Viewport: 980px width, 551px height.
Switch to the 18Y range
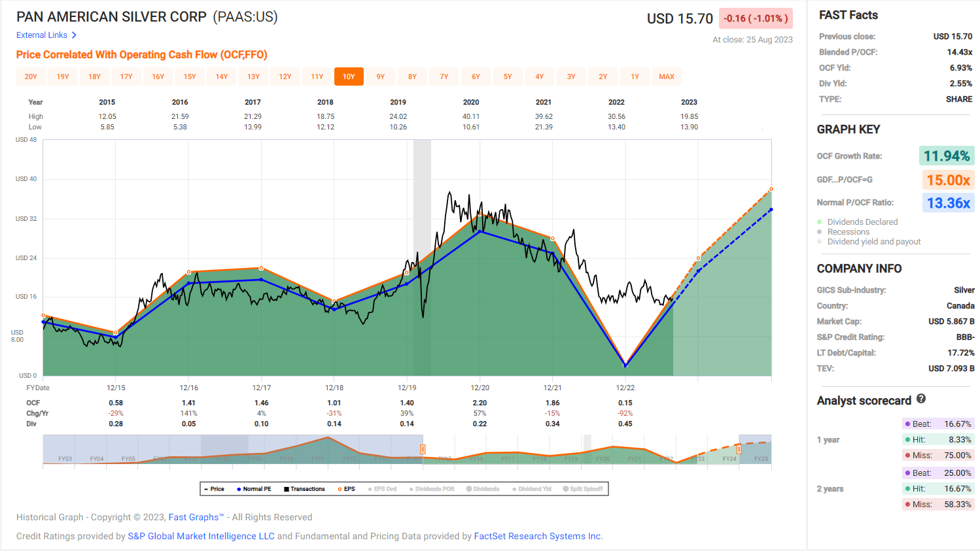point(95,76)
